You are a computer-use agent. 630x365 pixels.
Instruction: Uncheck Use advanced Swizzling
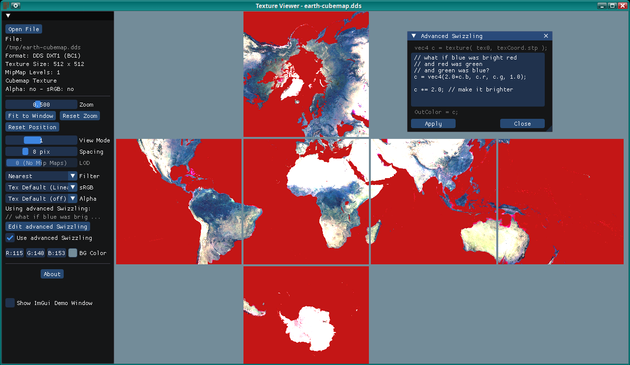(x=10, y=238)
